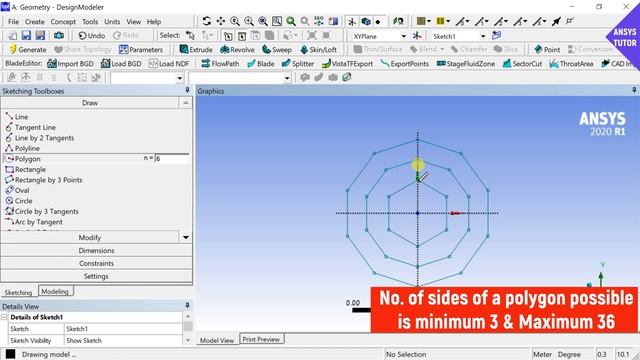640x360 pixels.
Task: Click Import BGD in BladeEditor toolbar
Action: pos(70,64)
